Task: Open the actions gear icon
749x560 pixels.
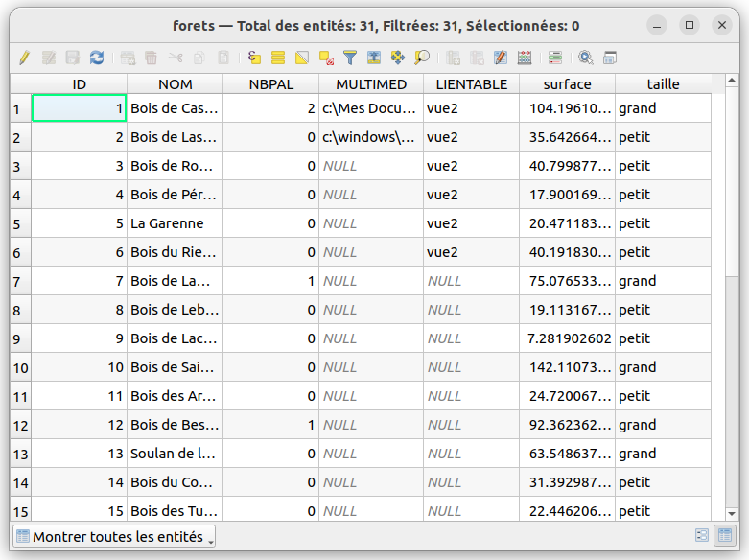Action: [x=586, y=58]
